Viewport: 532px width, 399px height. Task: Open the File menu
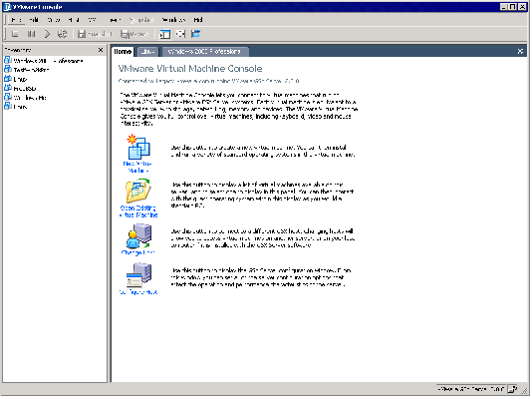point(17,20)
